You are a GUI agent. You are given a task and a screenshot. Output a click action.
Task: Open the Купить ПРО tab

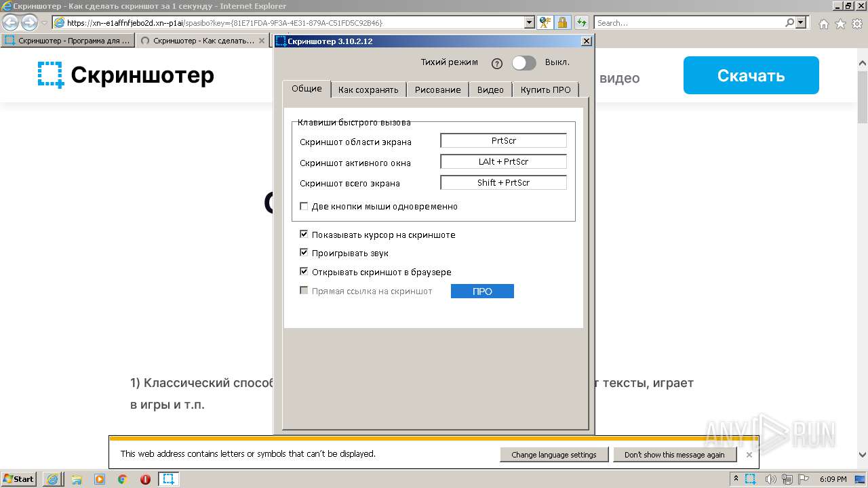click(546, 89)
